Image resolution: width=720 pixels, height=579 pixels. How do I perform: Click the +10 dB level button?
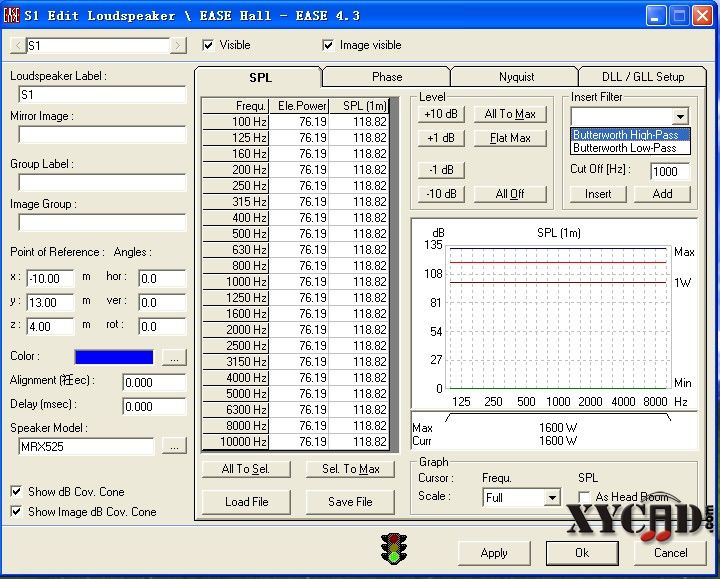[x=441, y=114]
